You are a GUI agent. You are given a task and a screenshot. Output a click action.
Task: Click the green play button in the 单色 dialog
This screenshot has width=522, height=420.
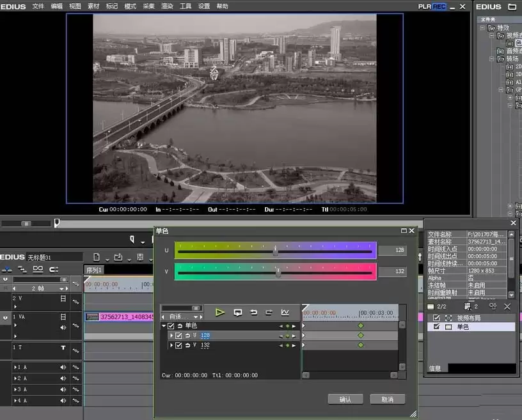(219, 313)
